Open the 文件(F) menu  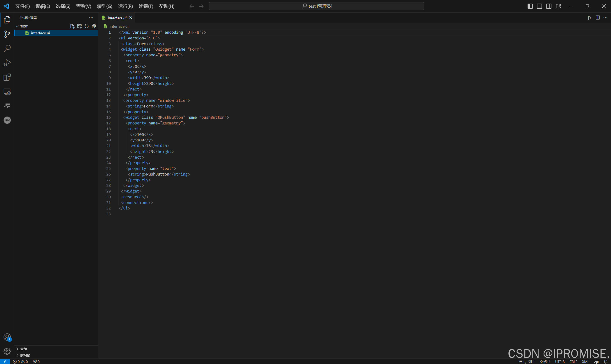[22, 6]
